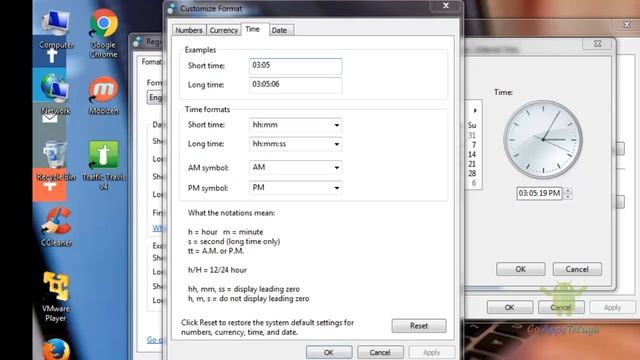Click Apply in Customize Format dialog

pos(431,352)
